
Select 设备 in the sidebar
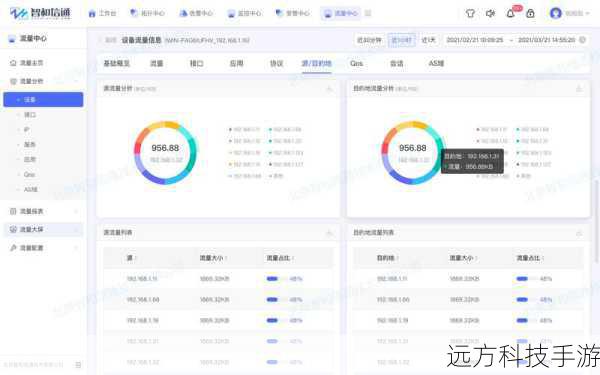pos(43,99)
